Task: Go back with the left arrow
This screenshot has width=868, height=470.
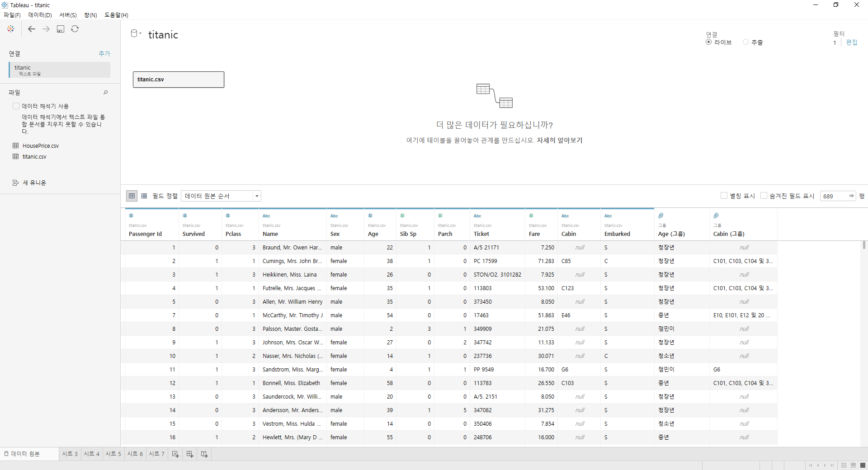Action: click(x=32, y=29)
